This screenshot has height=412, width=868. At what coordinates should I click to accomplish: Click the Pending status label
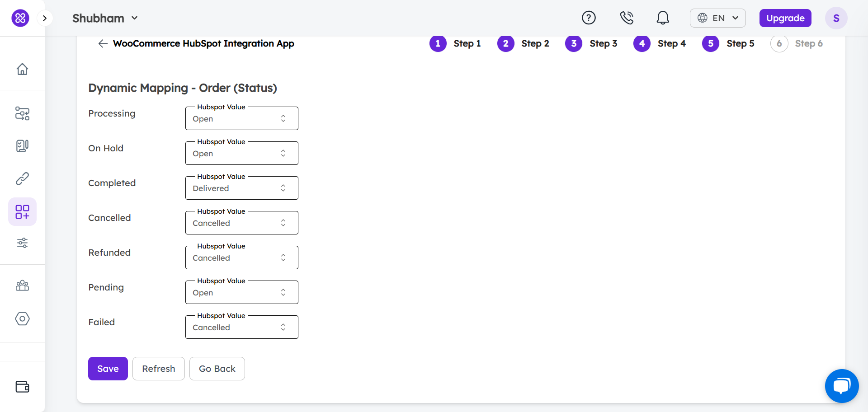(106, 287)
